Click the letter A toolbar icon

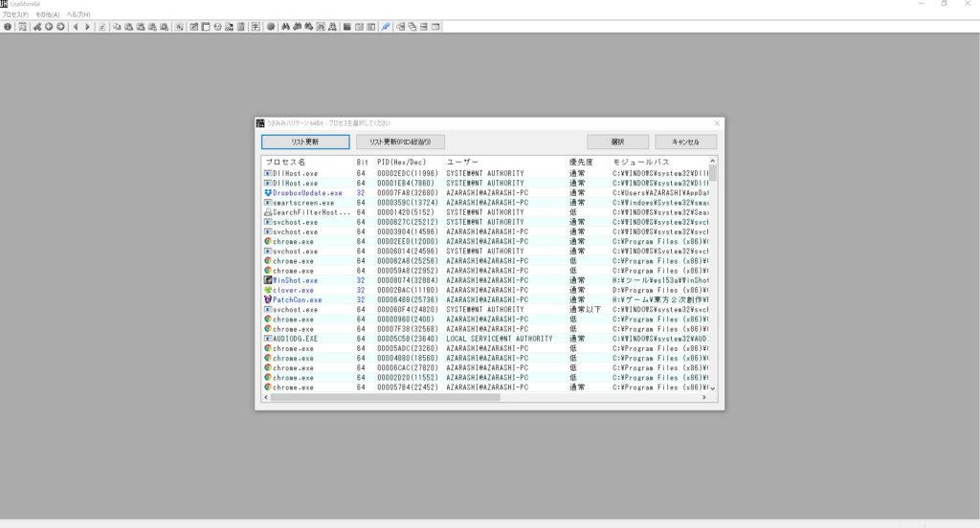(179, 27)
